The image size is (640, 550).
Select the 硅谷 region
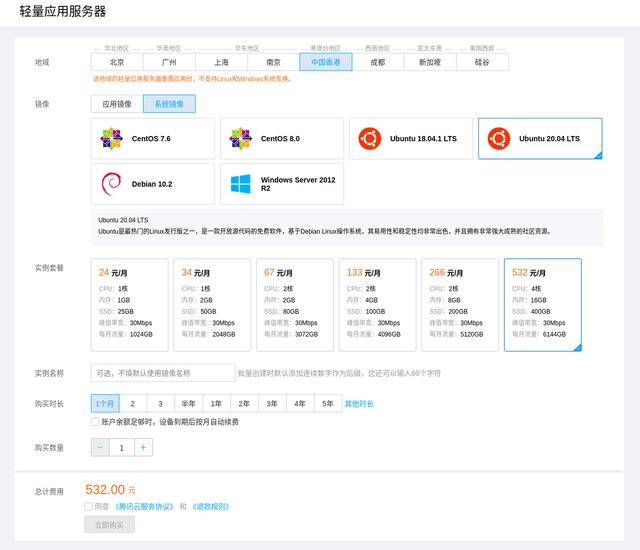click(x=482, y=62)
